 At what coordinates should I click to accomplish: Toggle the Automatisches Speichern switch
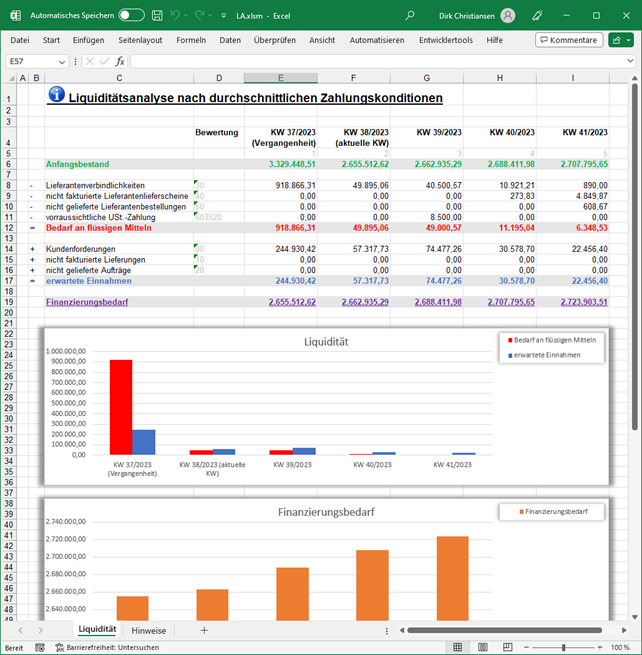(131, 15)
